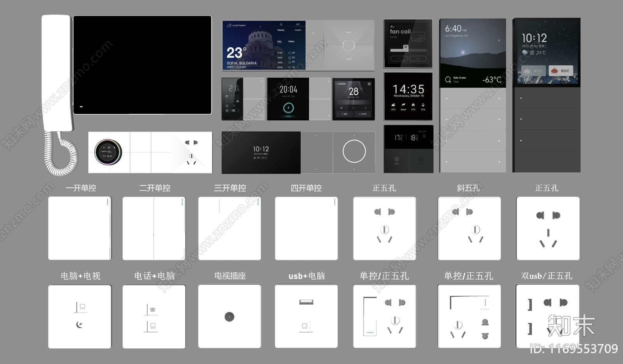The height and width of the screenshot is (364, 623).
Task: Flip horizontal rocker on 单控/正五孔 socket panel
Action: point(470,303)
